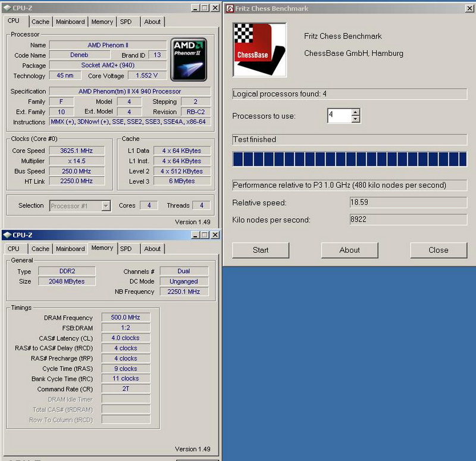The image size is (476, 461).
Task: Open Cache tab in top CPU-Z window
Action: pyautogui.click(x=40, y=21)
